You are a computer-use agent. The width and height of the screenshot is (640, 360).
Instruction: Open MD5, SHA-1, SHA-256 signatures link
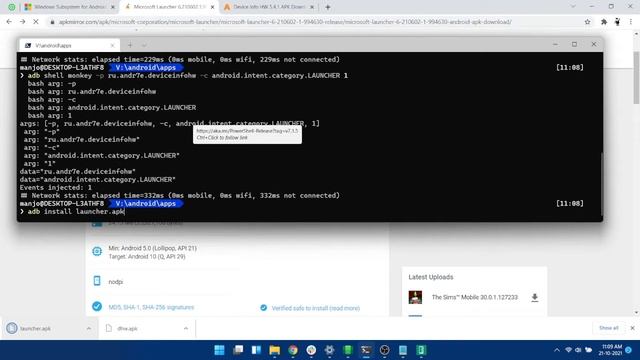coord(151,307)
